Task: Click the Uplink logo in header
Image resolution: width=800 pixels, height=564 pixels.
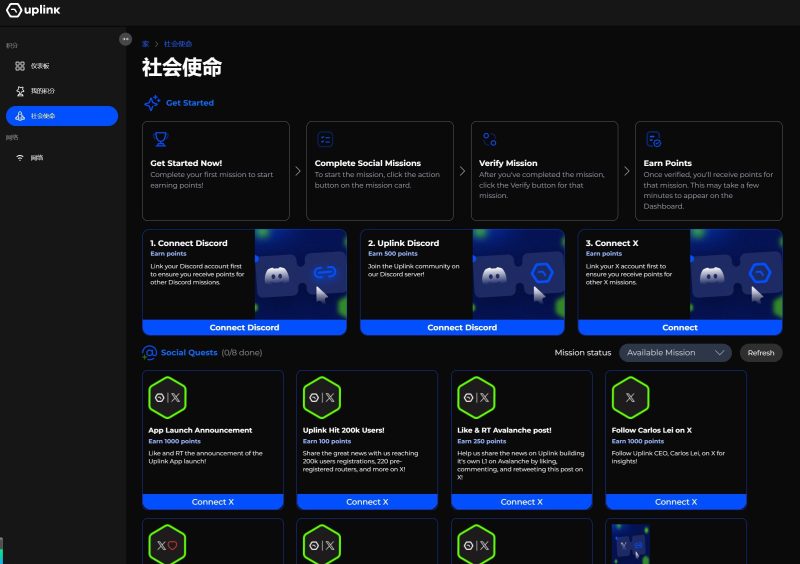Action: [x=33, y=10]
